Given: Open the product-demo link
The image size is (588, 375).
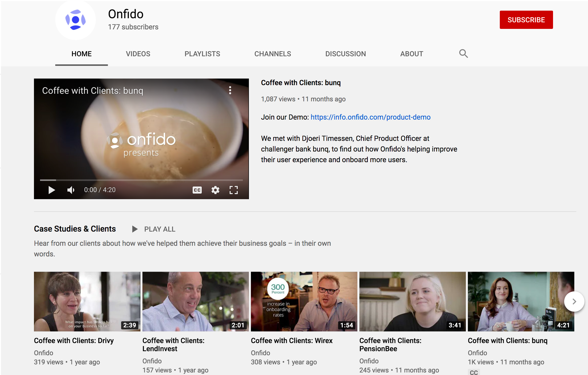Looking at the screenshot, I should point(371,117).
